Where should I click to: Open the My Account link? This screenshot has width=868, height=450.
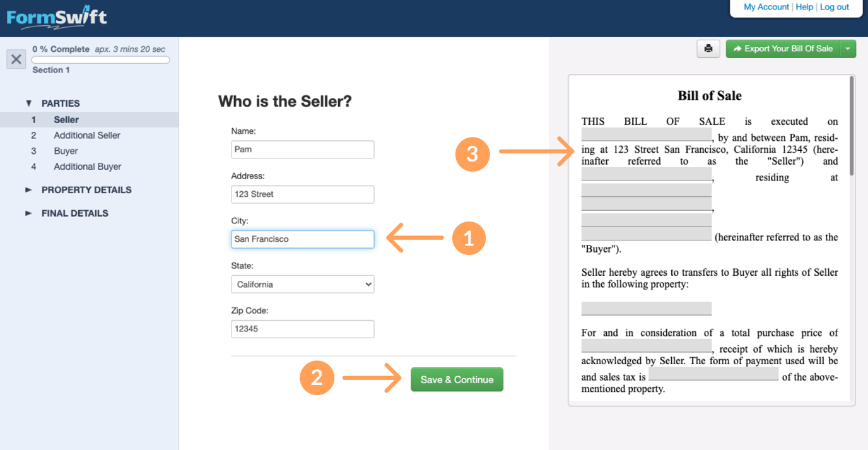coord(766,7)
